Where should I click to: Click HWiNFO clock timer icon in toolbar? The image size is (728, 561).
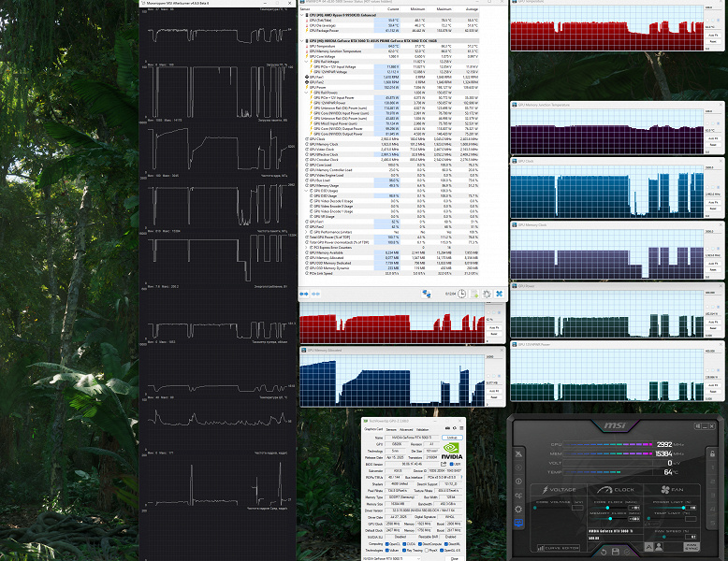(x=461, y=294)
